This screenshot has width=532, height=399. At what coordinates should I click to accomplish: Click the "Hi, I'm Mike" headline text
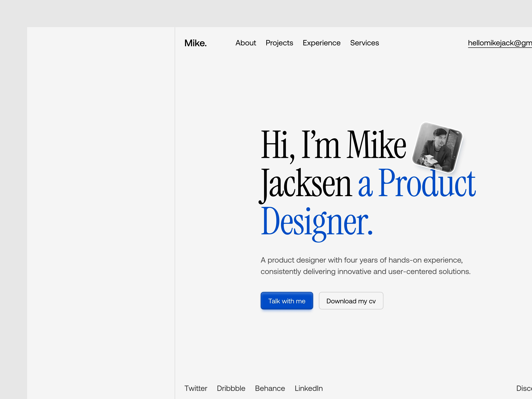coord(333,145)
